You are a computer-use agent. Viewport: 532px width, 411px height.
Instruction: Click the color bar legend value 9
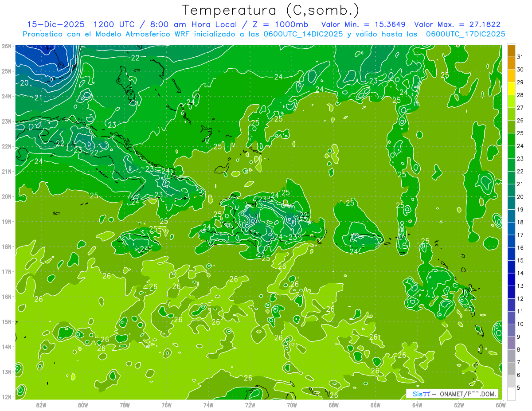pyautogui.click(x=519, y=337)
